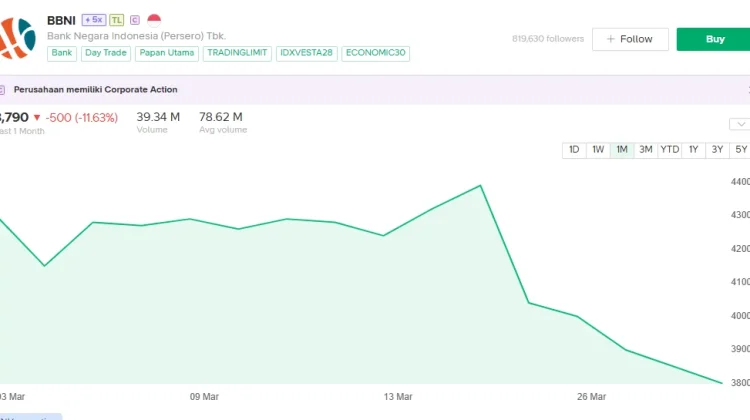Screen dimensions: 750x420
Task: Switch chart range to YTD
Action: pos(670,150)
